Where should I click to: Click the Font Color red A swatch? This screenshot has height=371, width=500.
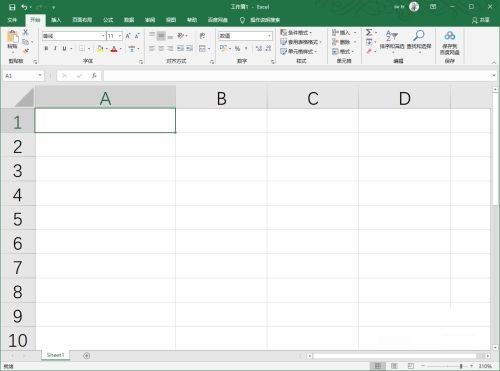(x=114, y=49)
